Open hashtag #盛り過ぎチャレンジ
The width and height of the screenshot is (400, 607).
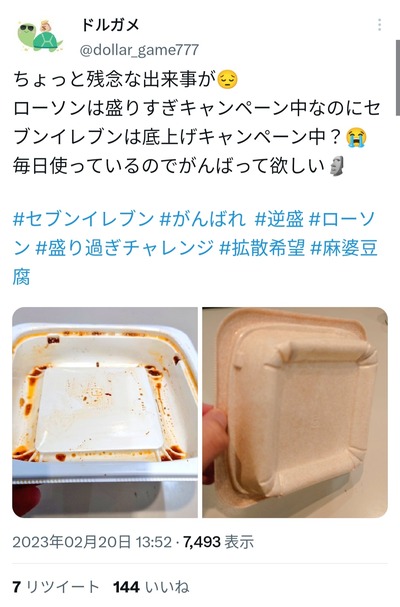point(125,248)
